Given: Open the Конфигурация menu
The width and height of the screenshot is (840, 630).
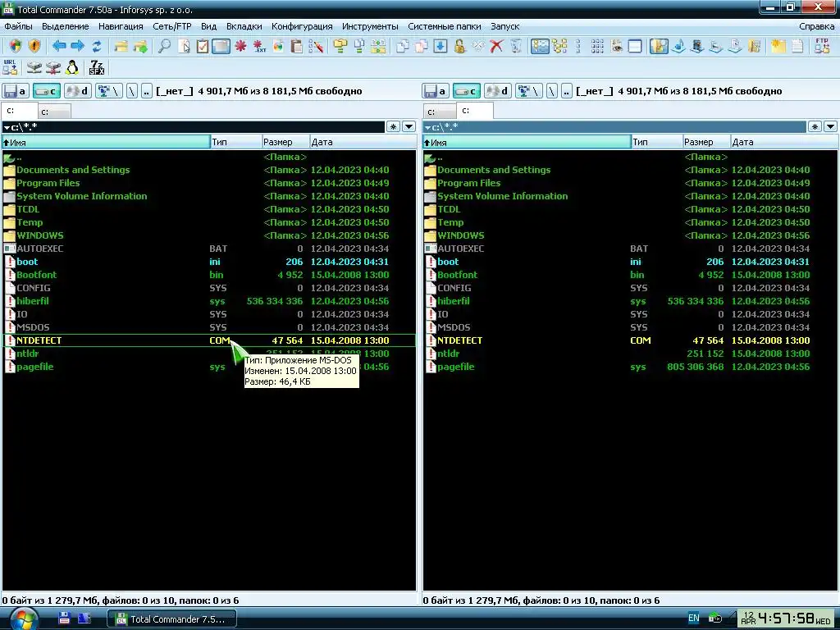Looking at the screenshot, I should [302, 26].
